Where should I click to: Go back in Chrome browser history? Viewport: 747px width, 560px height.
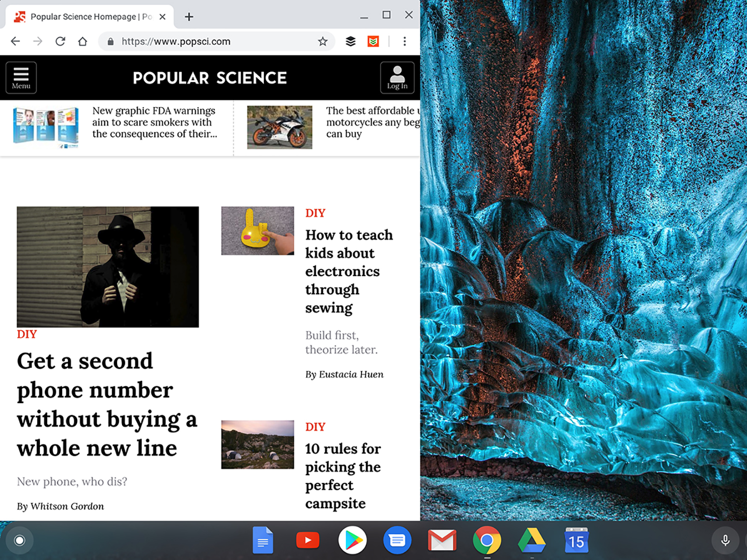(15, 41)
